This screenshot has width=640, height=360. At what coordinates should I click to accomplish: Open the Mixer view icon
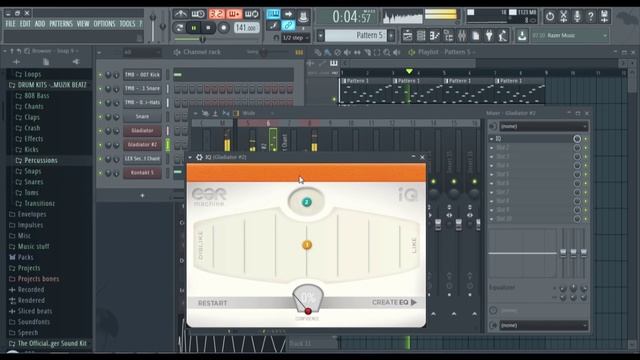tap(462, 36)
